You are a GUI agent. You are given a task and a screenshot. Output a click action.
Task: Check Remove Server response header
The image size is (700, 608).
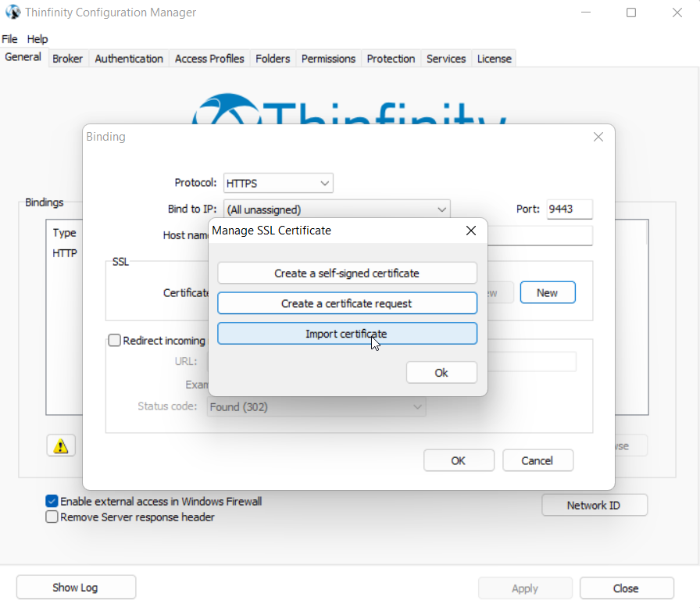[52, 517]
